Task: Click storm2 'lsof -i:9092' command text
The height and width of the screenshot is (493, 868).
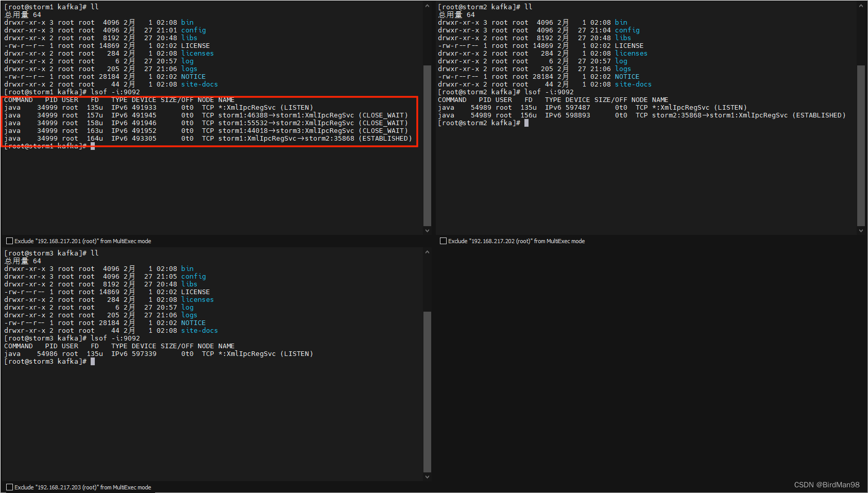Action: 549,92
